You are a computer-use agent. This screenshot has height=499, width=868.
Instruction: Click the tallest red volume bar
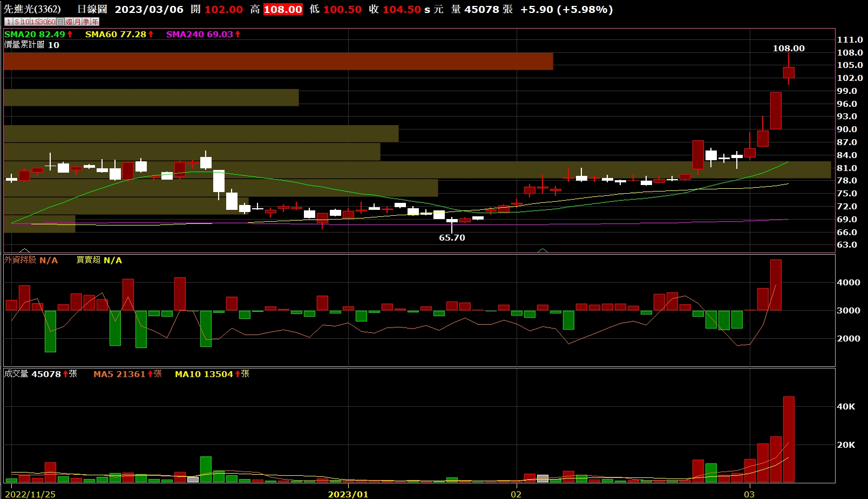[789, 439]
